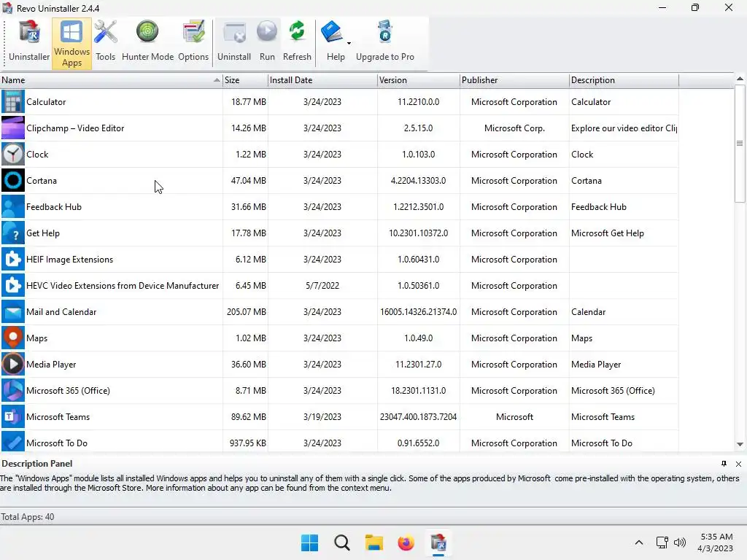Open the Windows Start menu

309,542
